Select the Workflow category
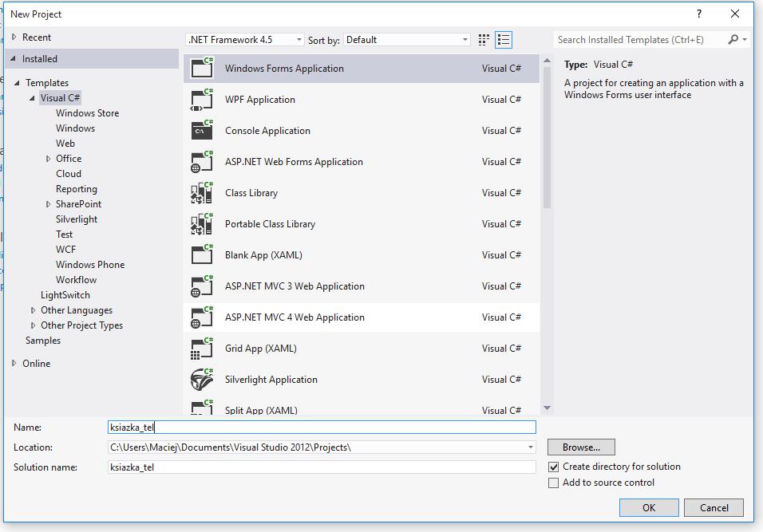 pos(77,280)
